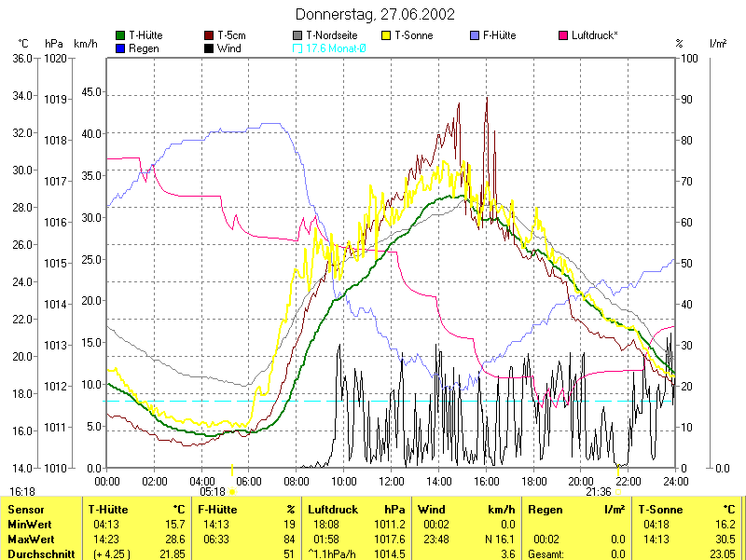Click the Sensor header in the table
The width and height of the screenshot is (746, 560).
click(26, 510)
